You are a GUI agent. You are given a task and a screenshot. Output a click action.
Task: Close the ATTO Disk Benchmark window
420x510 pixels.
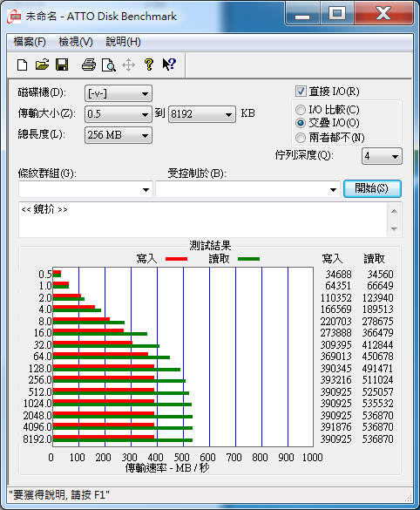[x=384, y=14]
